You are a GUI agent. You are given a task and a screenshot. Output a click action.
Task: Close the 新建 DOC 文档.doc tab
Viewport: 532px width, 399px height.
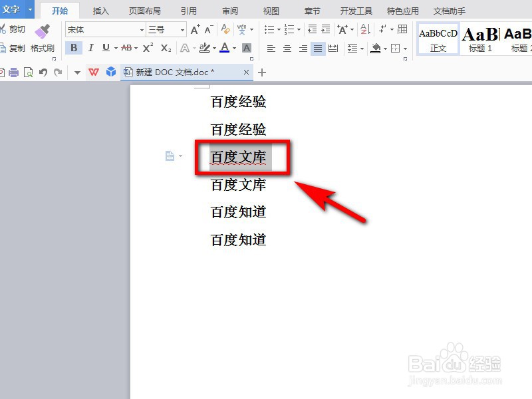pos(246,72)
